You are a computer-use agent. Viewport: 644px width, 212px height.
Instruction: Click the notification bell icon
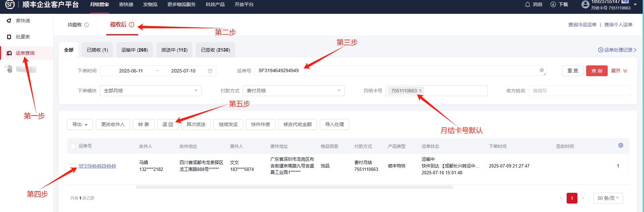[x=528, y=4]
